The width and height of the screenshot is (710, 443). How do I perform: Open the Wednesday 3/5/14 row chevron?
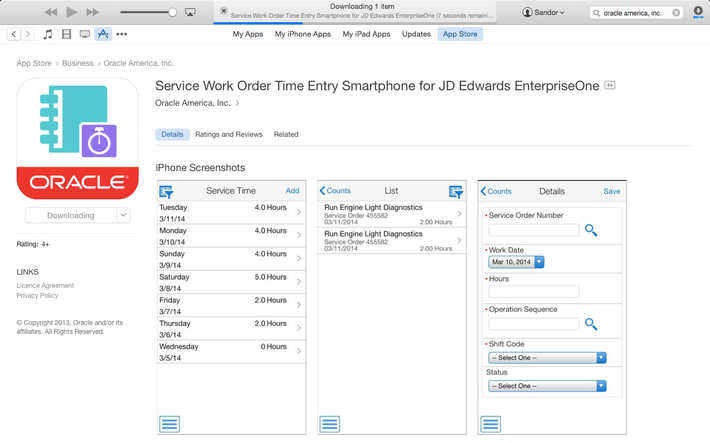[299, 351]
